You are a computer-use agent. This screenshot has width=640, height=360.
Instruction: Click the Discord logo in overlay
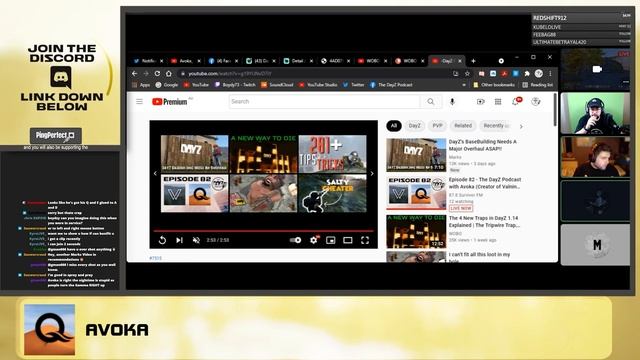click(x=61, y=77)
